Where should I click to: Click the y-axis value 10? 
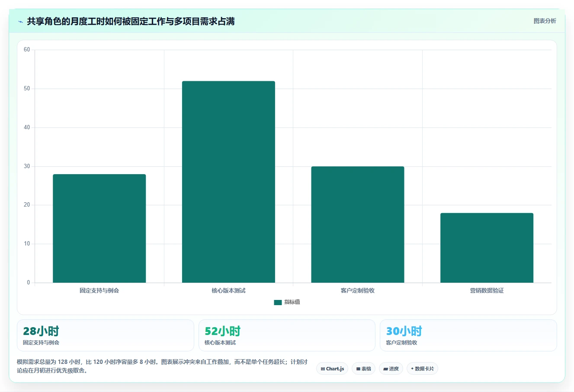27,244
